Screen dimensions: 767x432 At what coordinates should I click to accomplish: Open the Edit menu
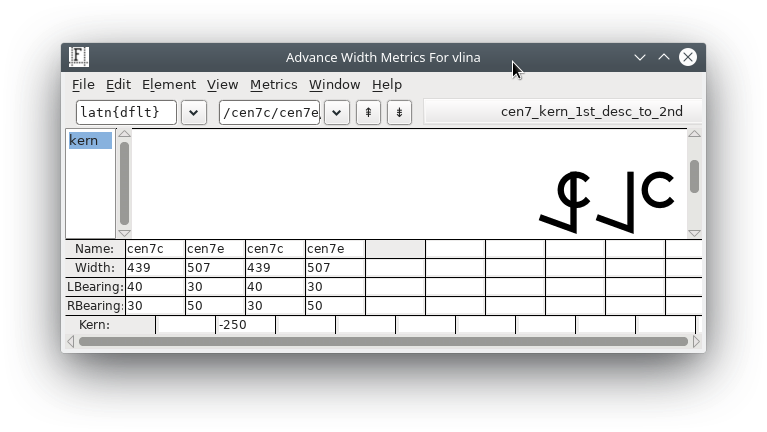pos(118,85)
